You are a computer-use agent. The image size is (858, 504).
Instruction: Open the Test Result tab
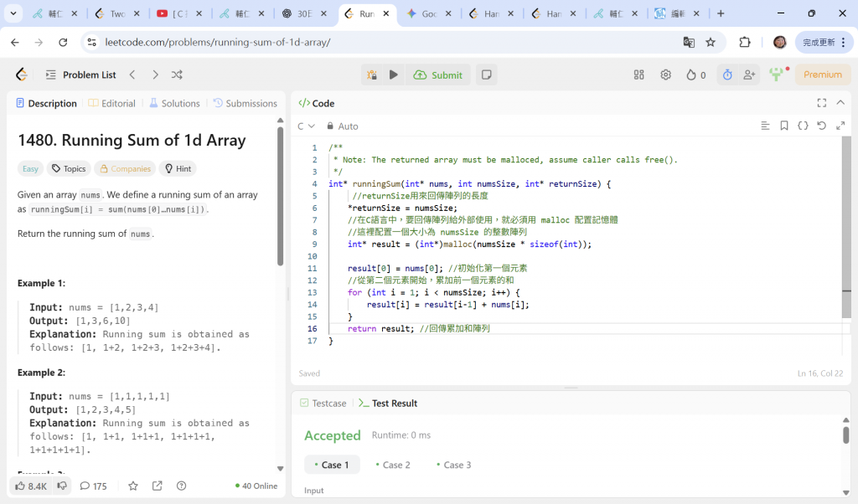pos(388,404)
